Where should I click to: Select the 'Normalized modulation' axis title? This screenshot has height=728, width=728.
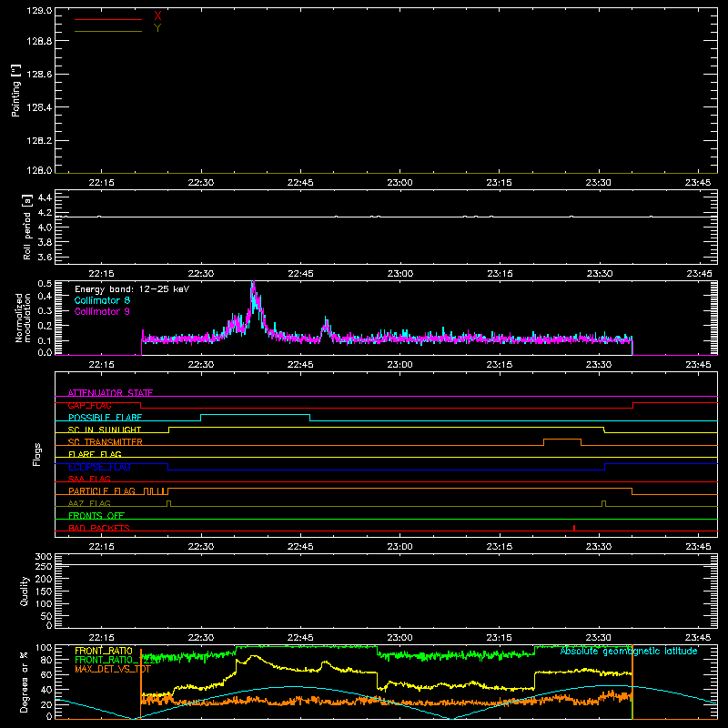click(23, 318)
